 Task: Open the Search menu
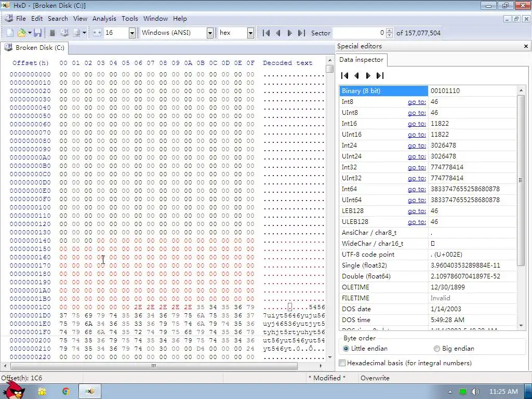tap(58, 19)
